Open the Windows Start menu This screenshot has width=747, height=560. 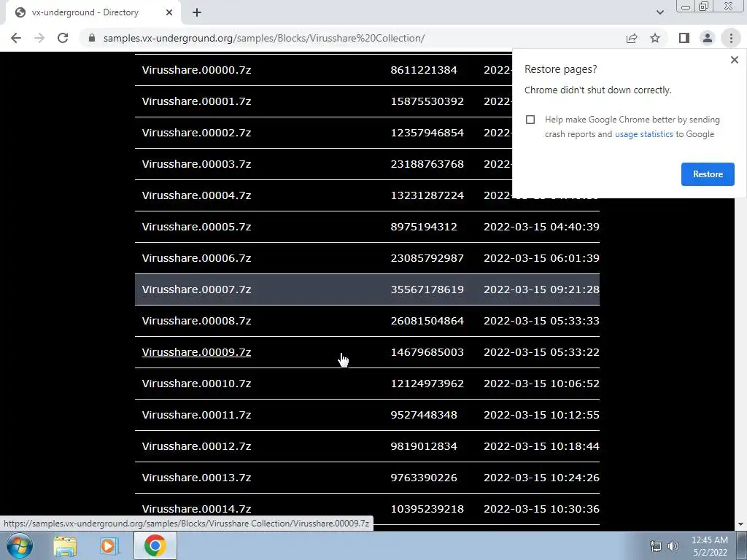coord(20,545)
